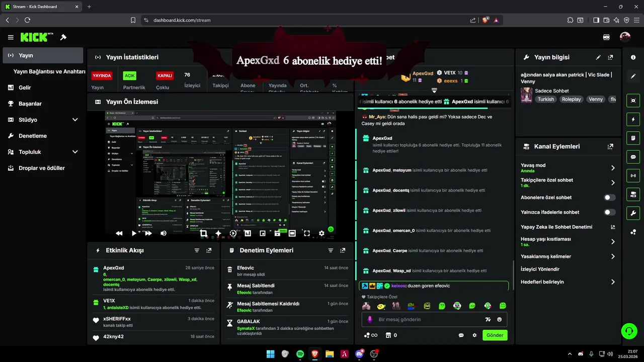Click the document icon in right sidebar
Screen dimensions: 644x362
(633, 138)
